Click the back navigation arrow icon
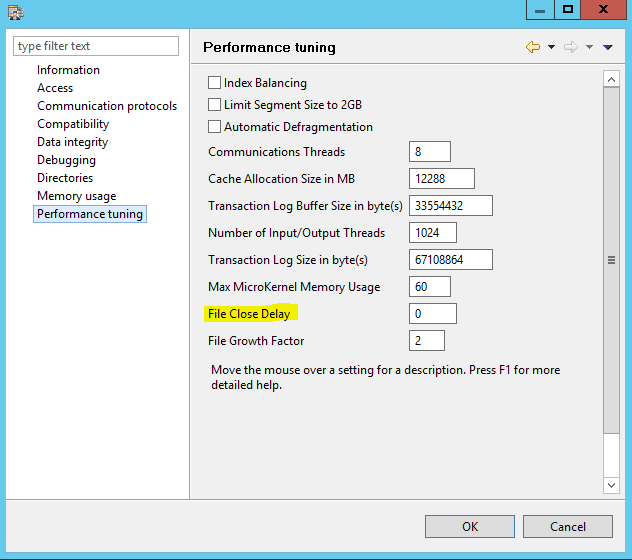The image size is (632, 560). [x=533, y=48]
